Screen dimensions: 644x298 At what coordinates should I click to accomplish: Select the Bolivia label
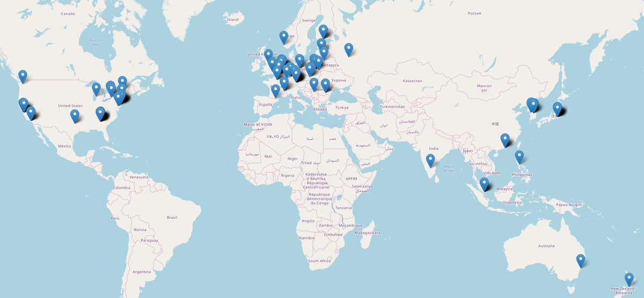[x=140, y=230]
